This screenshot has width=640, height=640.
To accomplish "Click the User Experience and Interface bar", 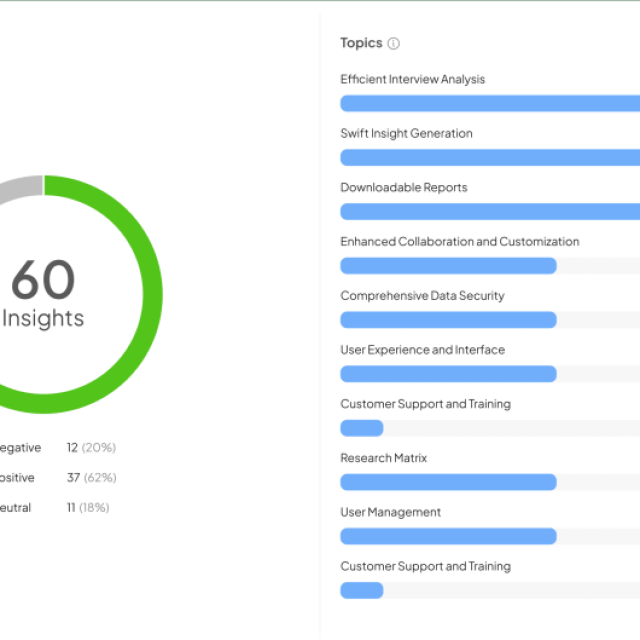I will 449,374.
